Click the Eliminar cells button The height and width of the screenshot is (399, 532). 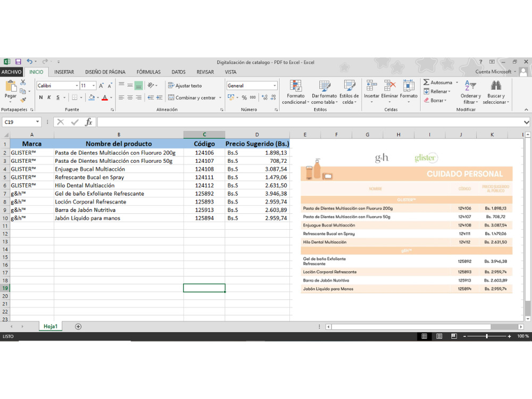(x=389, y=91)
